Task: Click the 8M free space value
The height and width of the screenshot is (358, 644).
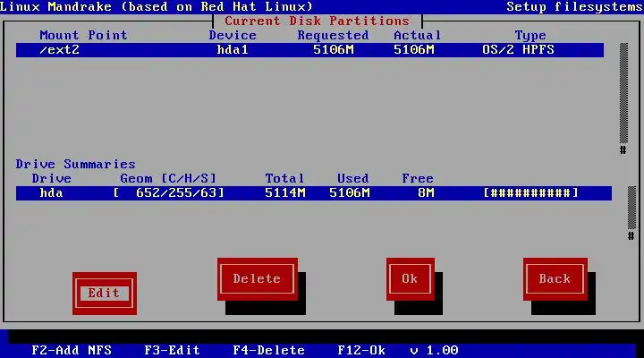Action: coord(427,193)
